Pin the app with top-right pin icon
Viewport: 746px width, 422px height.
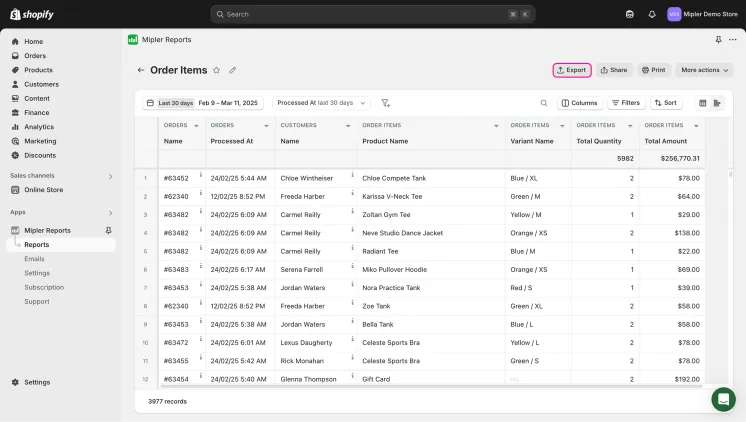point(718,39)
